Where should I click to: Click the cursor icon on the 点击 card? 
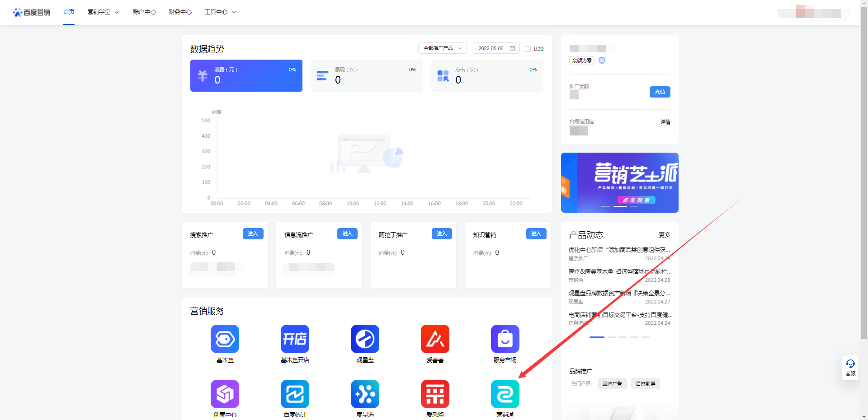click(x=443, y=76)
